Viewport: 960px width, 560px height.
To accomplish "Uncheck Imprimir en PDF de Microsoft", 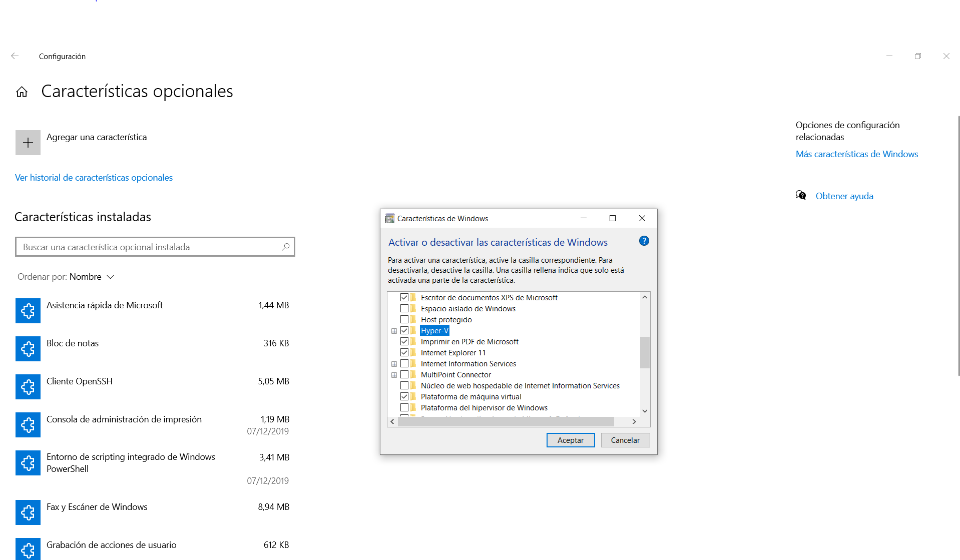I will (404, 341).
